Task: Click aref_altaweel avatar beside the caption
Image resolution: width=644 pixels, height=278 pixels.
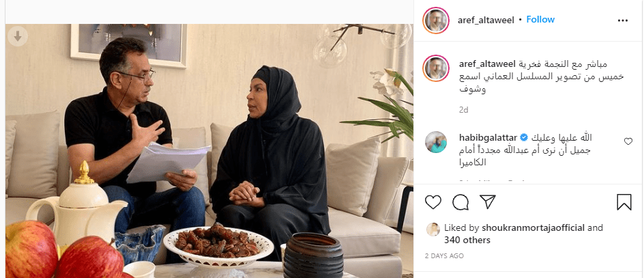Action: click(436, 68)
